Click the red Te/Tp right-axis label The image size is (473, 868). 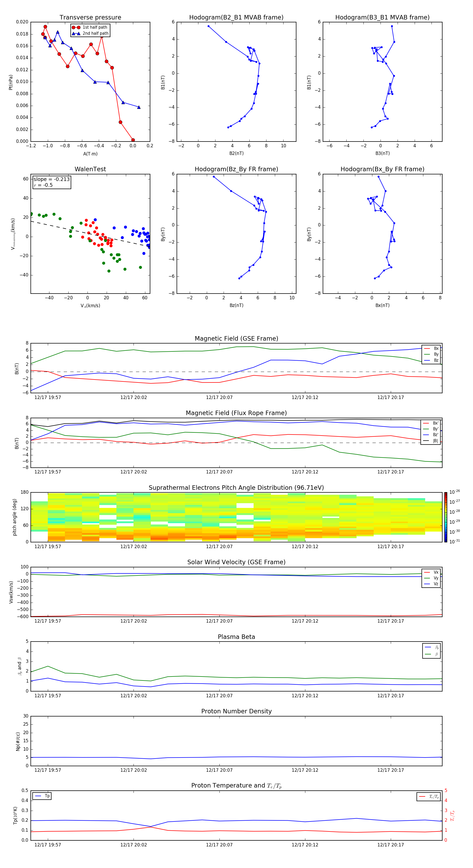point(453,815)
